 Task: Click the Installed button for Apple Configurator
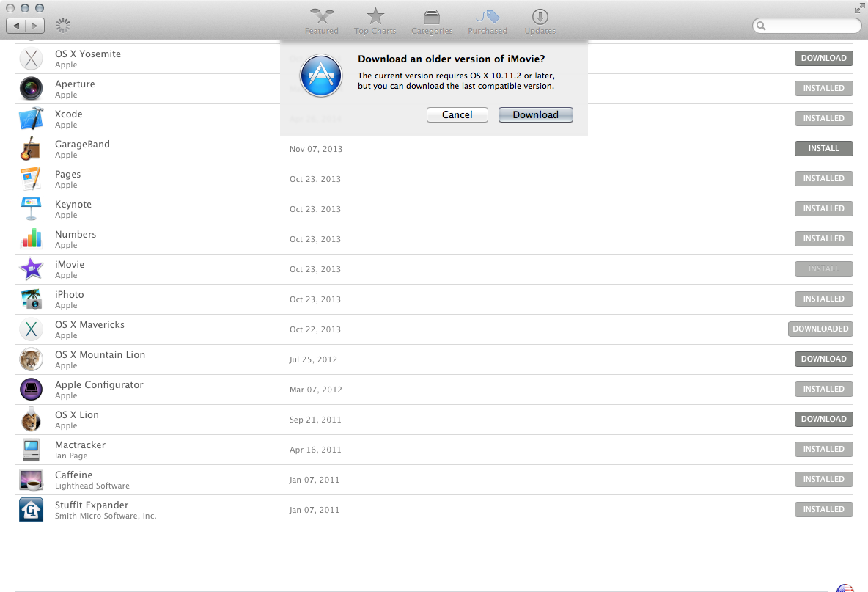[824, 390]
